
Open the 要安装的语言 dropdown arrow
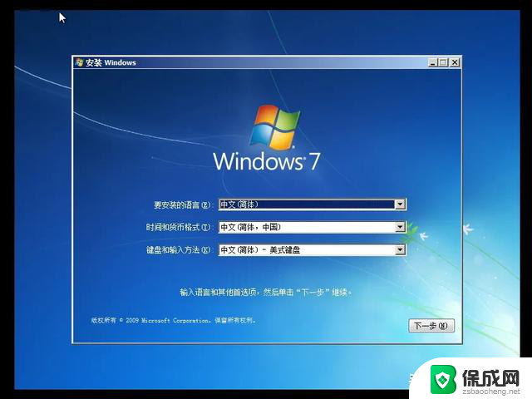(400, 204)
